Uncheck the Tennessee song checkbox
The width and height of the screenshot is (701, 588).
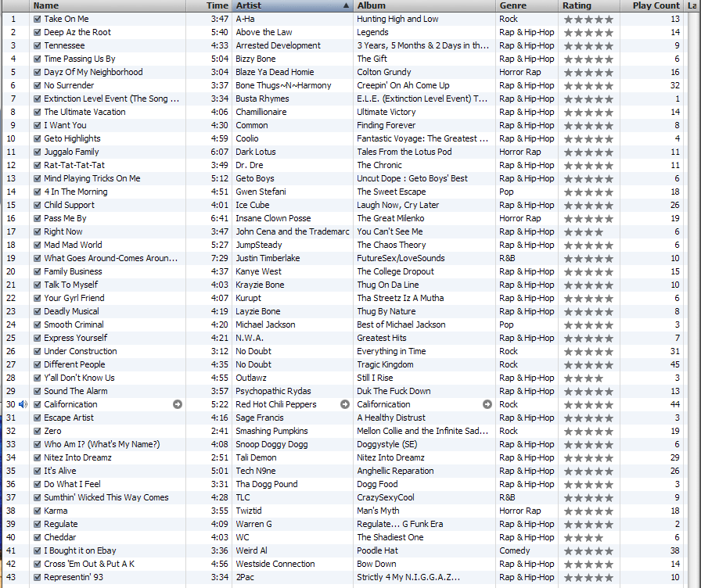coord(38,45)
